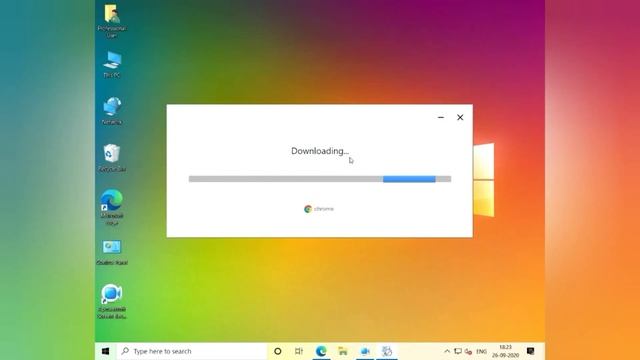Open the Action Center notifications icon

click(x=531, y=351)
